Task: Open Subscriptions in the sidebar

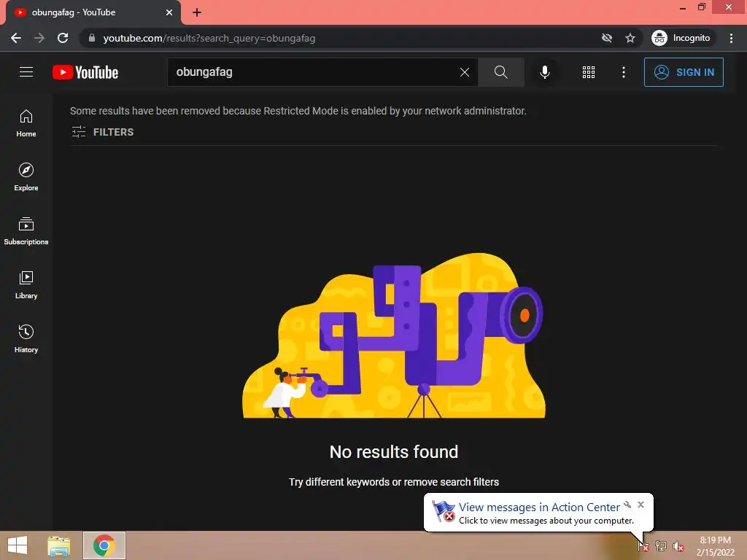Action: coord(26,231)
